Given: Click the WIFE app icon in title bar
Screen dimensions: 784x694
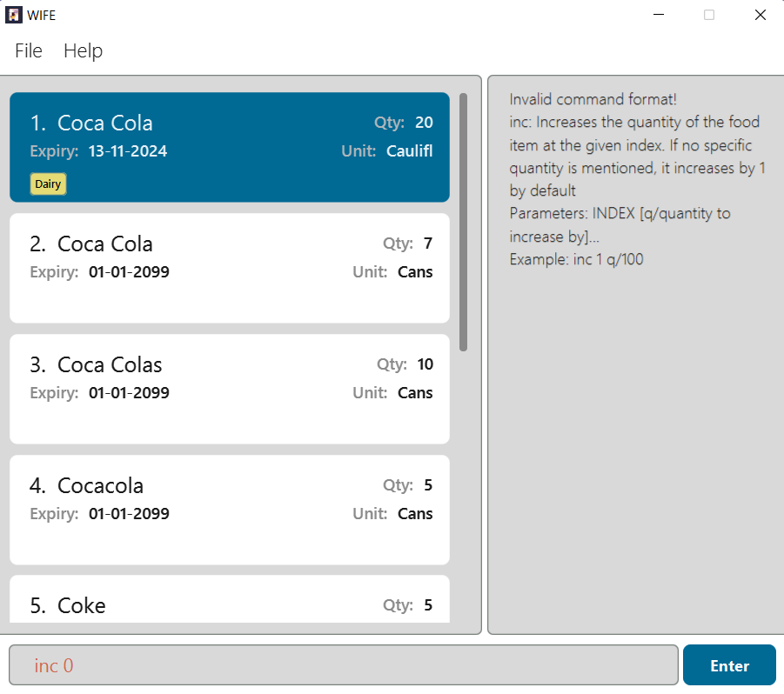Looking at the screenshot, I should tap(14, 15).
